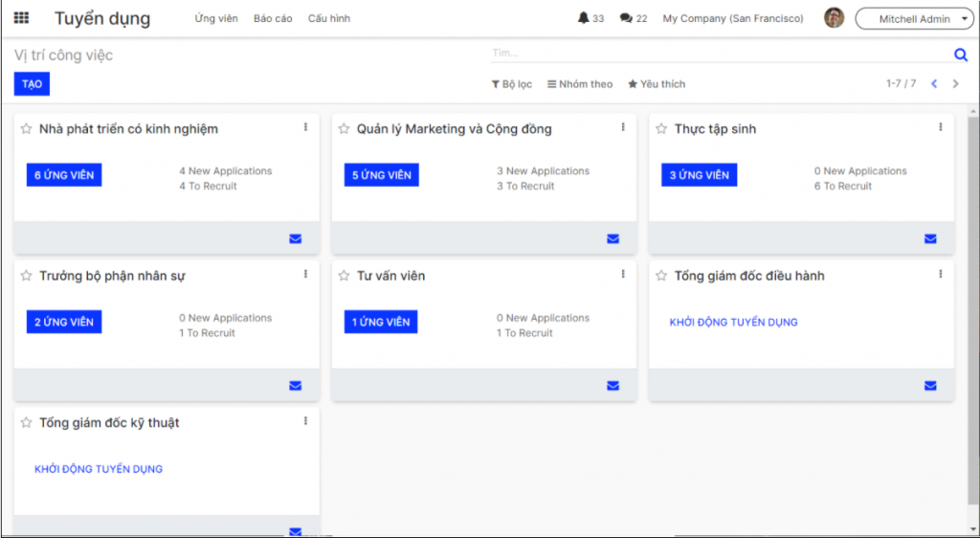
Task: Open Tư vấn viên card title
Action: (391, 276)
